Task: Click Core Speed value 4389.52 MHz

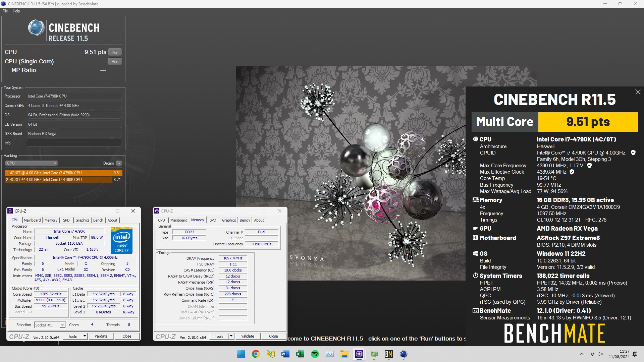Action: click(51, 294)
